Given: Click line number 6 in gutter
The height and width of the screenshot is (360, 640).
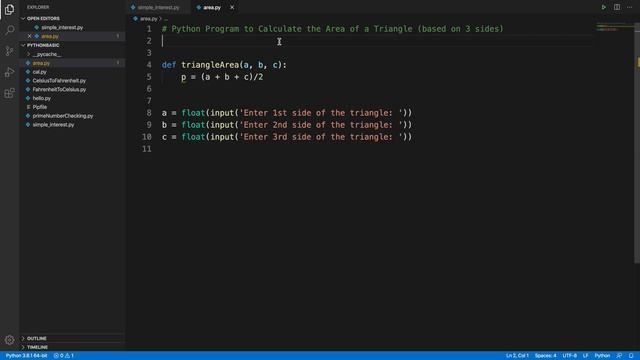Looking at the screenshot, I should 149,89.
